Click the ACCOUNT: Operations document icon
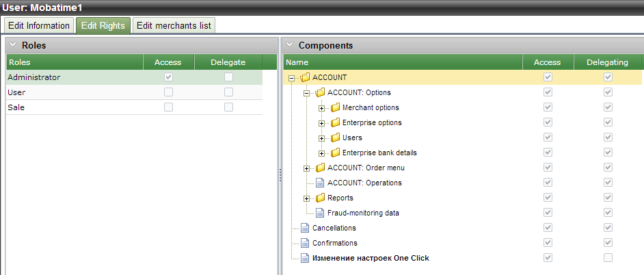Image resolution: width=644 pixels, height=275 pixels. click(320, 183)
